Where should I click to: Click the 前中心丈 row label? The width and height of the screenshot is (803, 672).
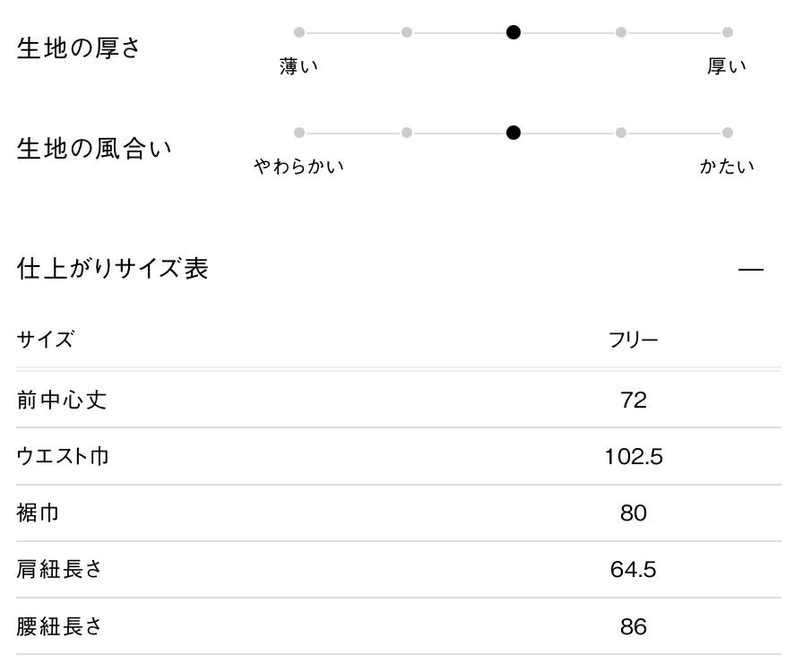(x=62, y=401)
